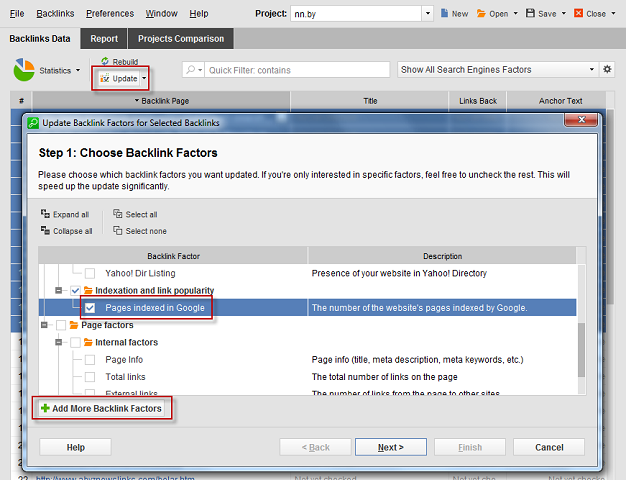
Task: Click the Quick Filter magnifier icon
Action: click(190, 70)
